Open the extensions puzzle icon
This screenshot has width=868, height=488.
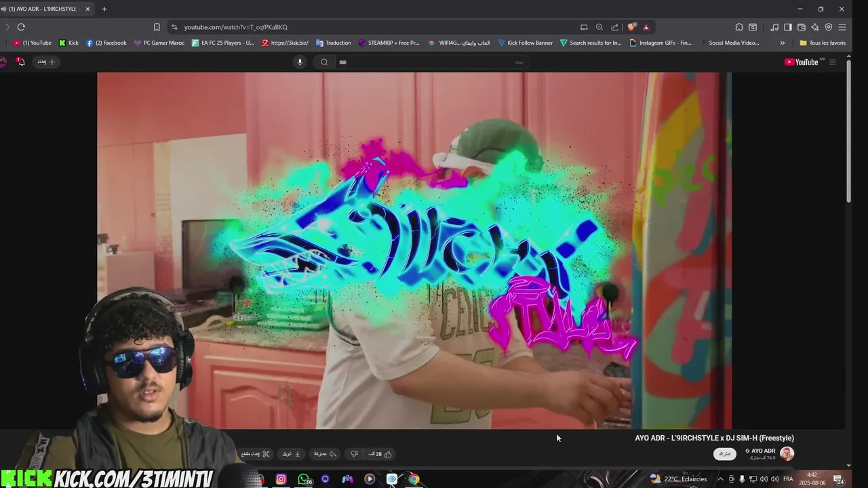pos(739,27)
